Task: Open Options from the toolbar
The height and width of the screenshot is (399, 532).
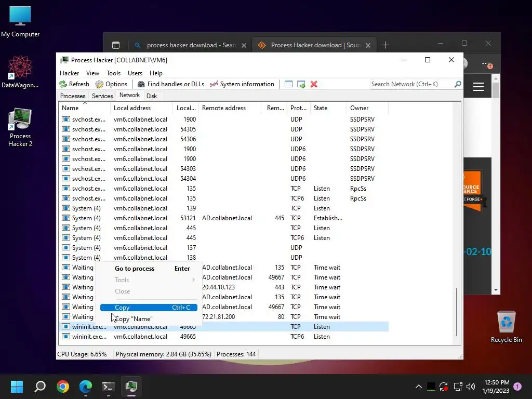Action: [x=111, y=84]
